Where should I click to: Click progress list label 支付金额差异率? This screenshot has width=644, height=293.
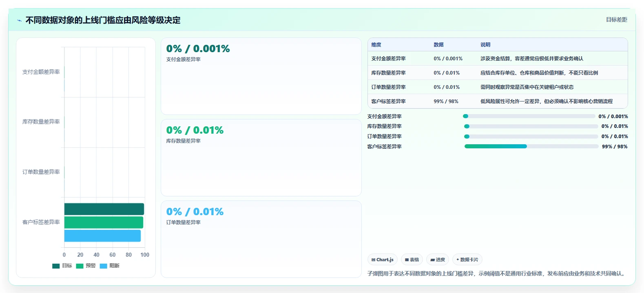384,117
